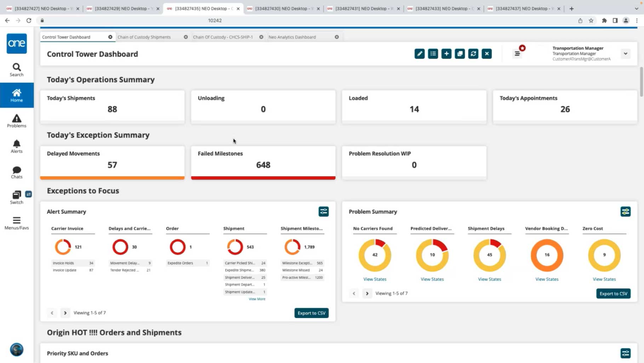Open Chats in the left sidebar
The width and height of the screenshot is (644, 363).
point(17,172)
